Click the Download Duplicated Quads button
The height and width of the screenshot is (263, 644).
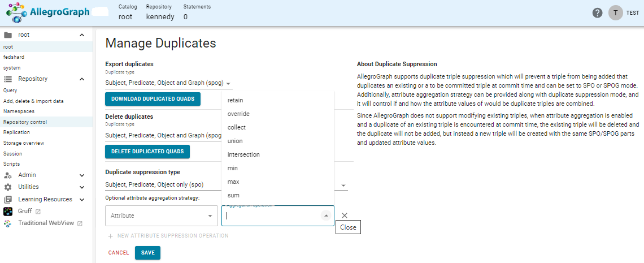tap(153, 99)
